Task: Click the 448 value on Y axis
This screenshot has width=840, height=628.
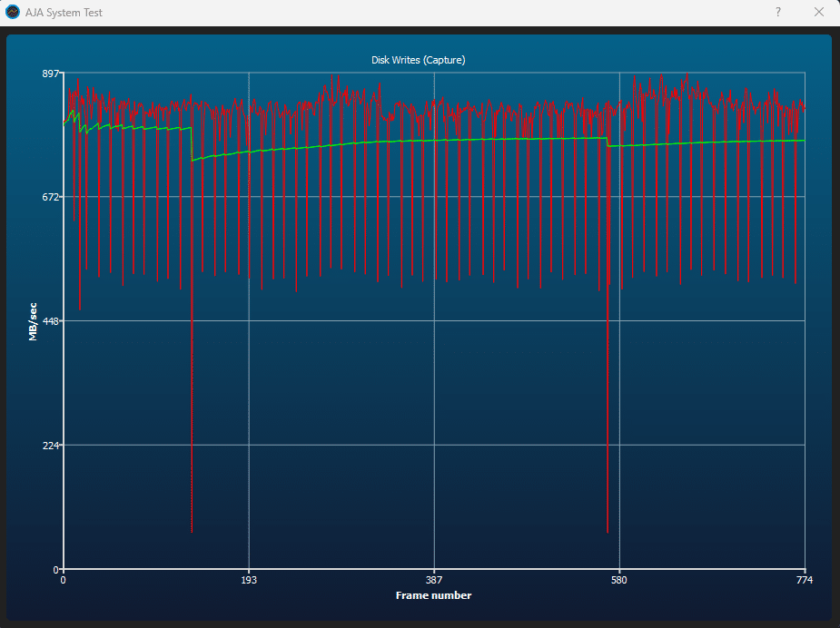Action: 50,321
